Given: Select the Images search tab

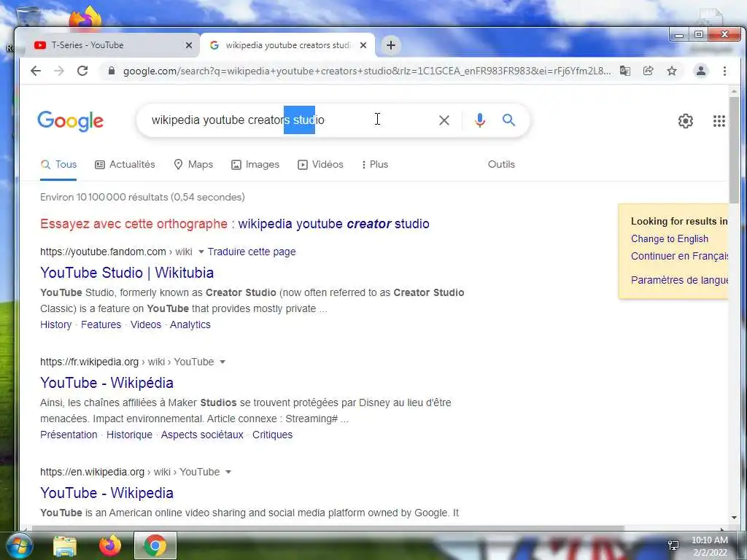Looking at the screenshot, I should tap(255, 164).
